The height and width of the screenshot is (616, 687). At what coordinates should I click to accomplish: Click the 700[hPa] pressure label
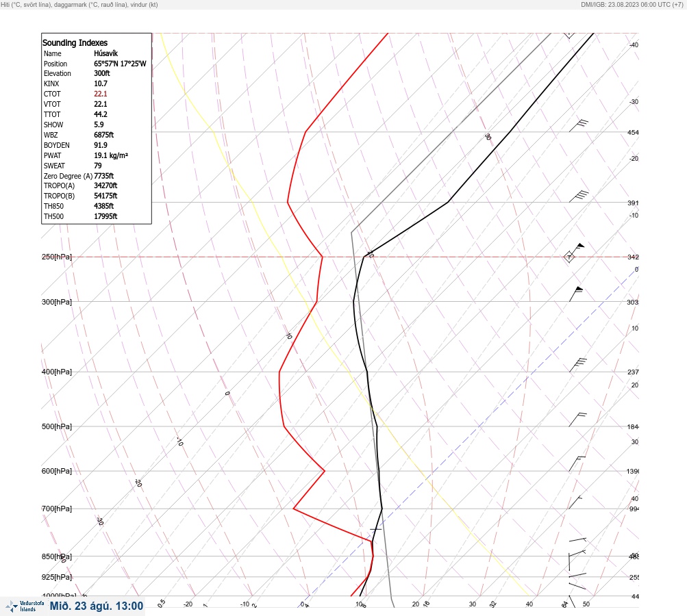(x=57, y=509)
